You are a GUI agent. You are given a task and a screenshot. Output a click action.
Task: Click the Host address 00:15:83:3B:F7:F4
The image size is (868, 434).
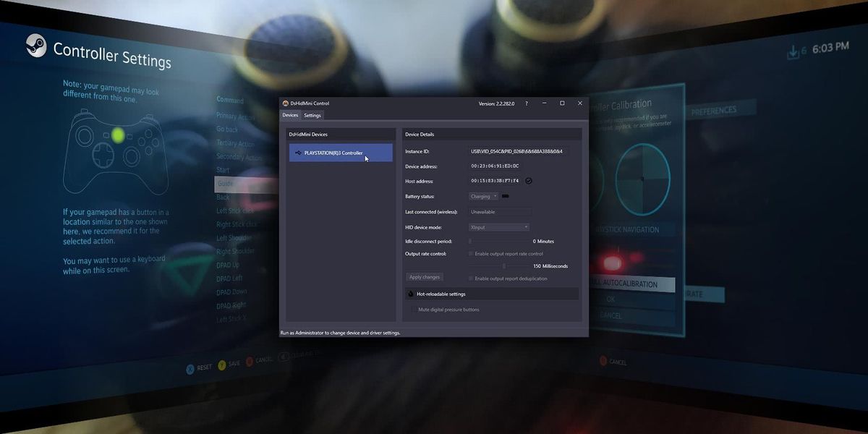[x=495, y=181]
